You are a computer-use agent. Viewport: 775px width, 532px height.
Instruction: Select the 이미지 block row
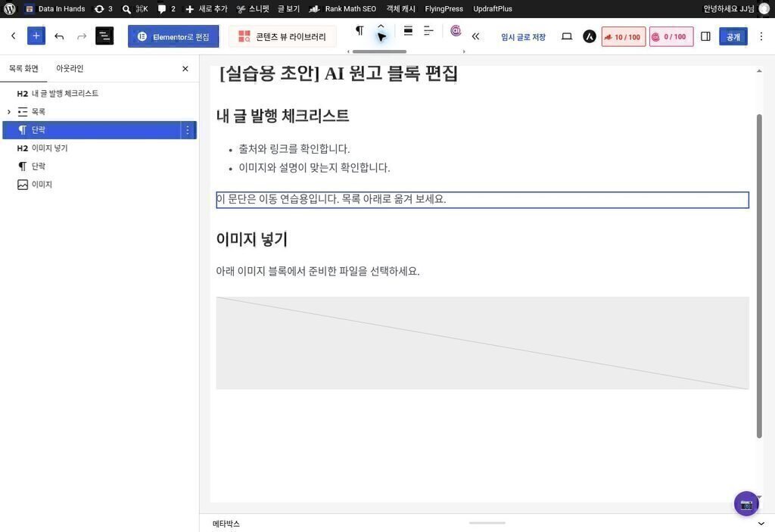click(x=99, y=185)
